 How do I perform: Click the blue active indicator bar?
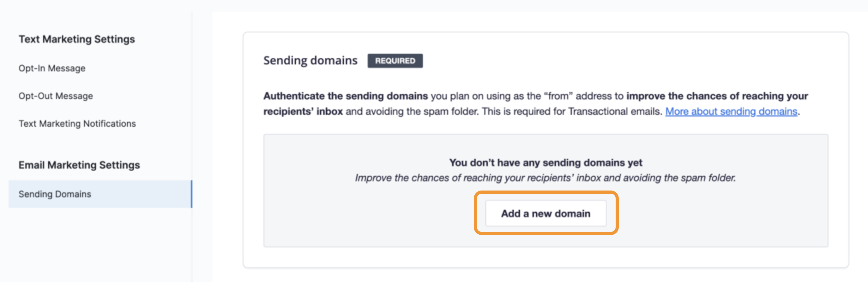point(191,194)
